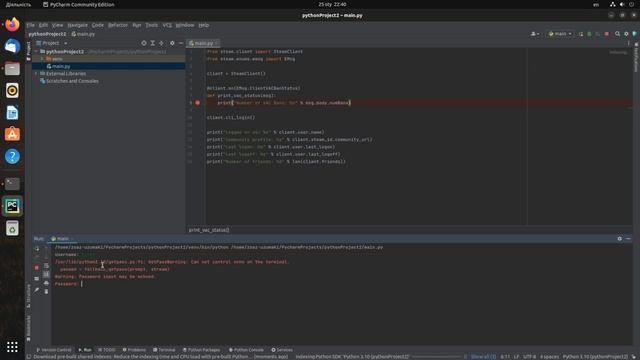
Task: Clear all console output trash icon
Action: pos(46,291)
